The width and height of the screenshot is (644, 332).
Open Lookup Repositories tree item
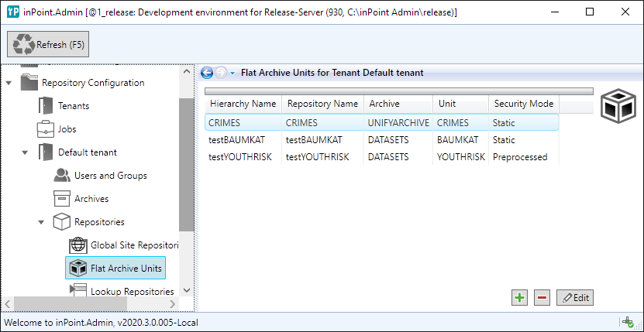click(x=133, y=292)
